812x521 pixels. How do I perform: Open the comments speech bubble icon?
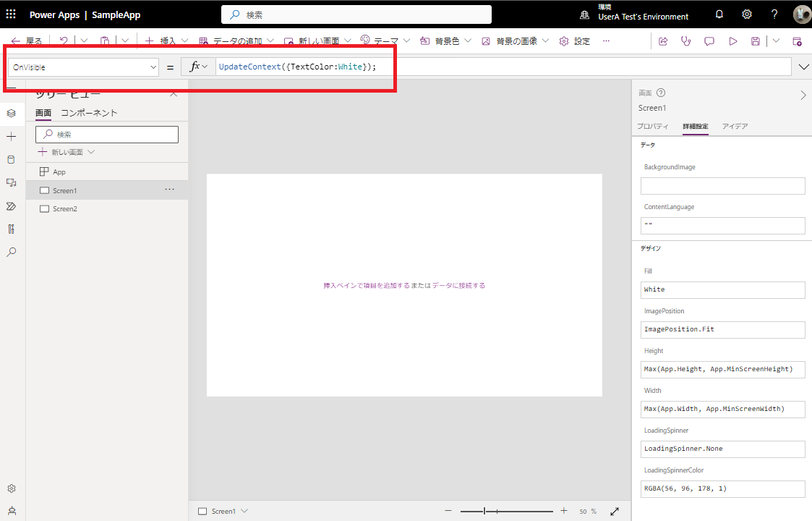pos(709,41)
